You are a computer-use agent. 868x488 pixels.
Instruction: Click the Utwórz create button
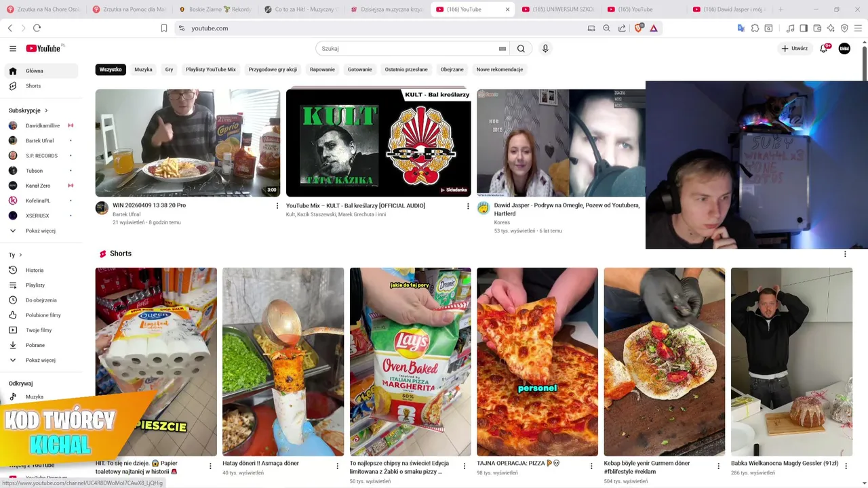[x=794, y=48]
